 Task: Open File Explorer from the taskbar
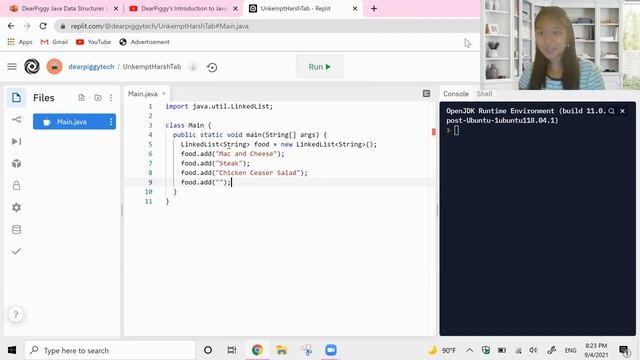[282, 350]
